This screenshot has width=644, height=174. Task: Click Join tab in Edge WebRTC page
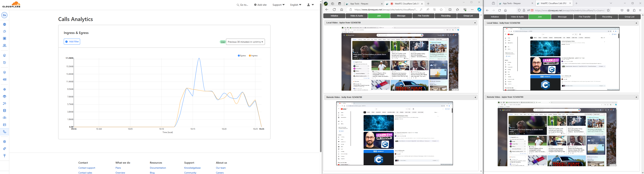coord(379,16)
